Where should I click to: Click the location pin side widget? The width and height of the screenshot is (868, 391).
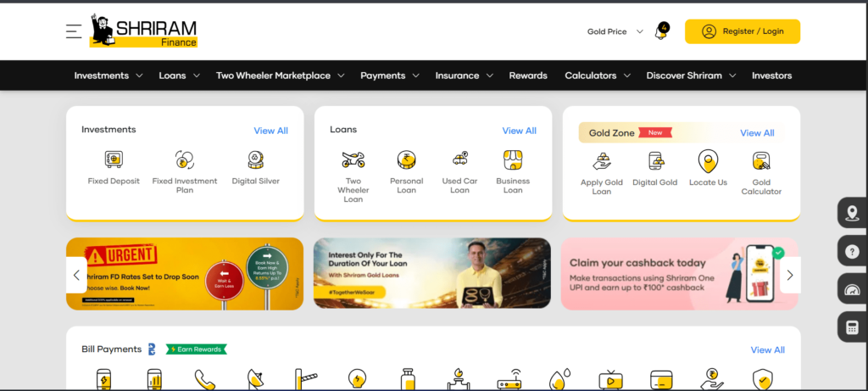[853, 213]
